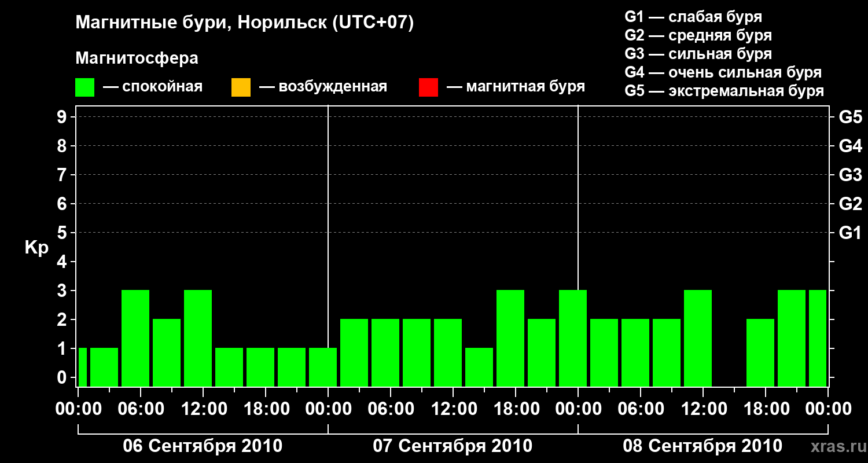Image resolution: width=868 pixels, height=463 pixels.
Task: Click 'G2 — средняя буря' legend line
Action: 698,35
